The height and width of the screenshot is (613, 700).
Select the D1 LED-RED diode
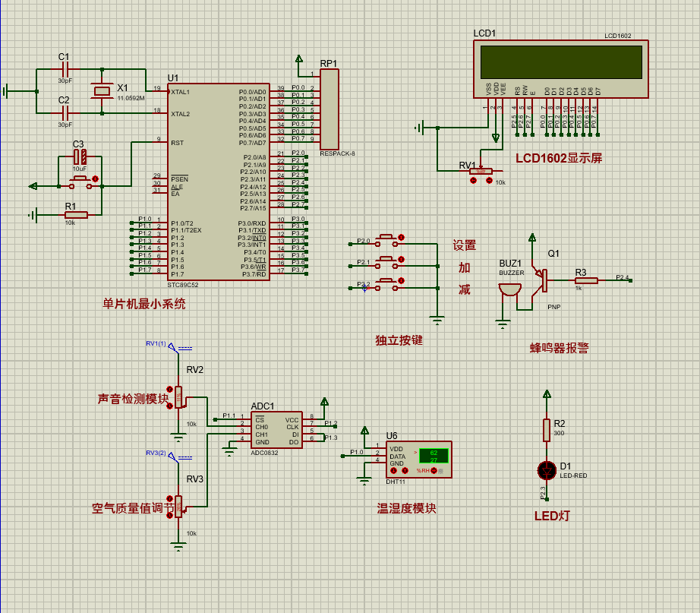545,469
